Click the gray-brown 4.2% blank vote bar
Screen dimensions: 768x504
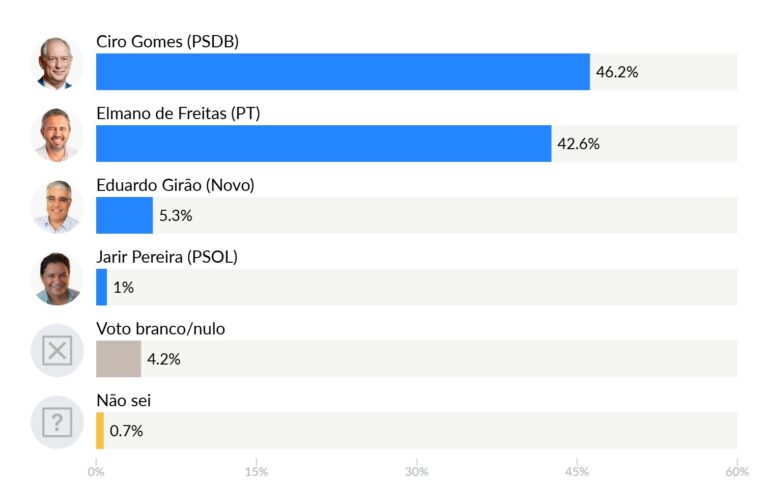pyautogui.click(x=118, y=359)
